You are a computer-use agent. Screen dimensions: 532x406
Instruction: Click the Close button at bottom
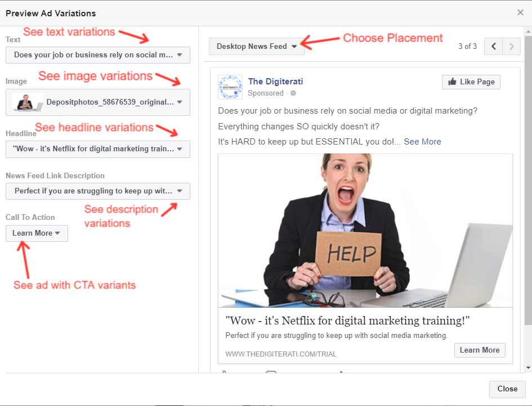click(x=507, y=389)
